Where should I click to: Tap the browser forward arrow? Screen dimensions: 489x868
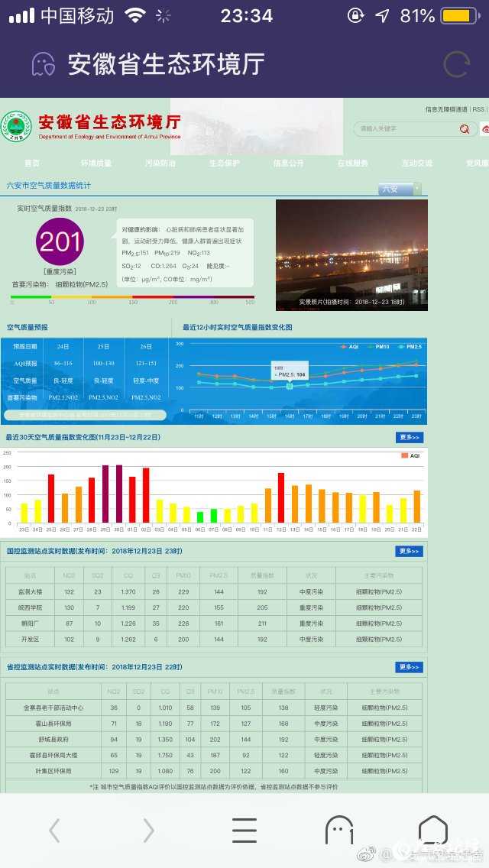149,830
